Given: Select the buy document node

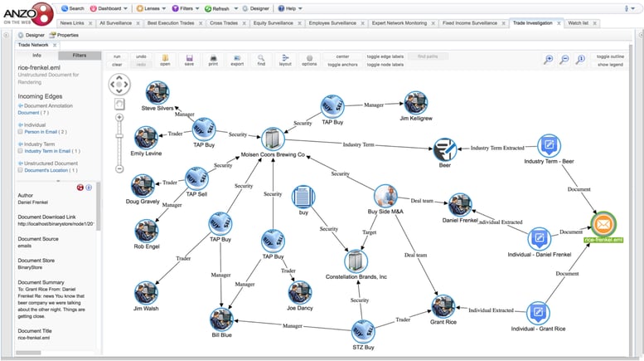Looking at the screenshot, I should (x=303, y=197).
